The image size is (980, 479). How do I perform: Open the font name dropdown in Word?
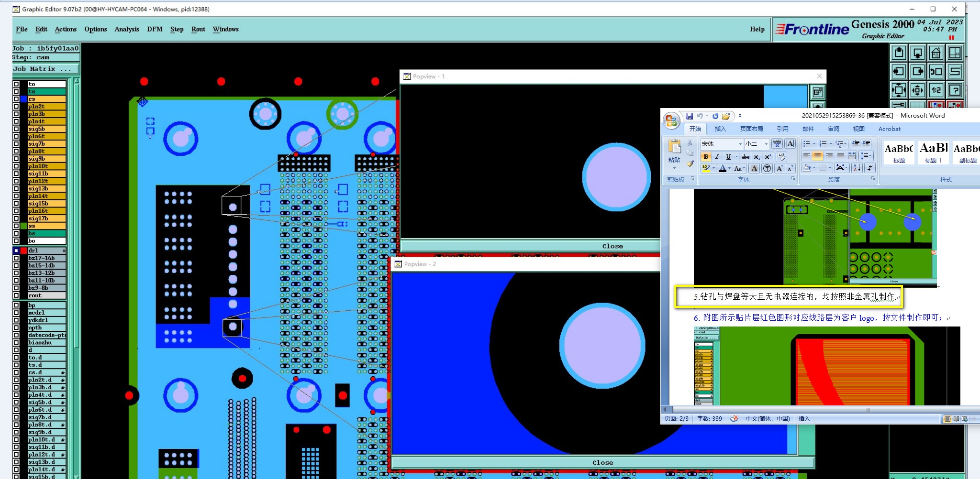click(740, 144)
